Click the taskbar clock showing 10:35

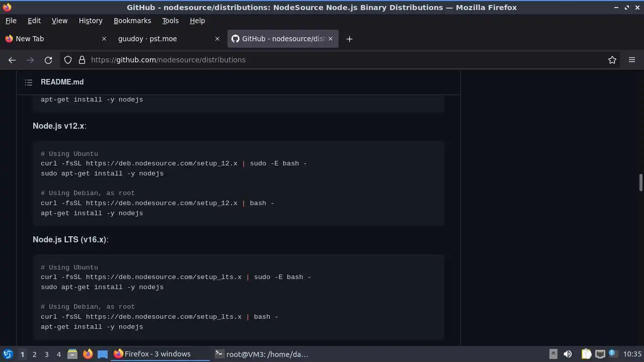click(632, 354)
